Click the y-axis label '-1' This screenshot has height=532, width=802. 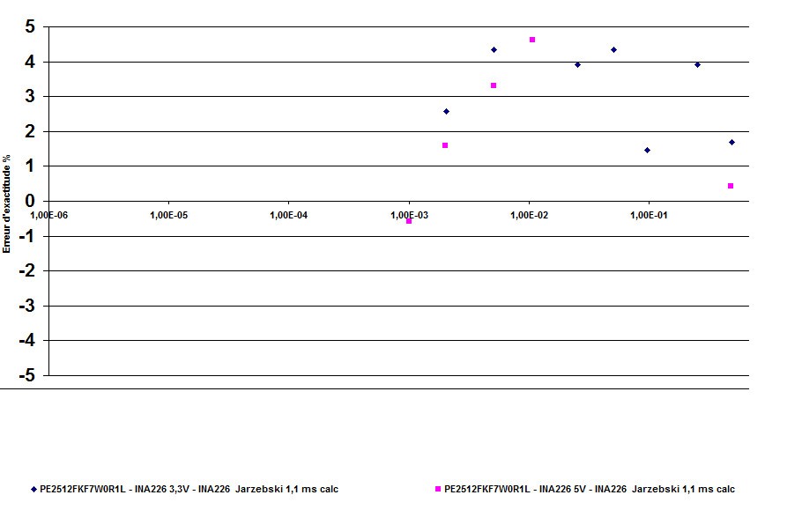pos(27,236)
